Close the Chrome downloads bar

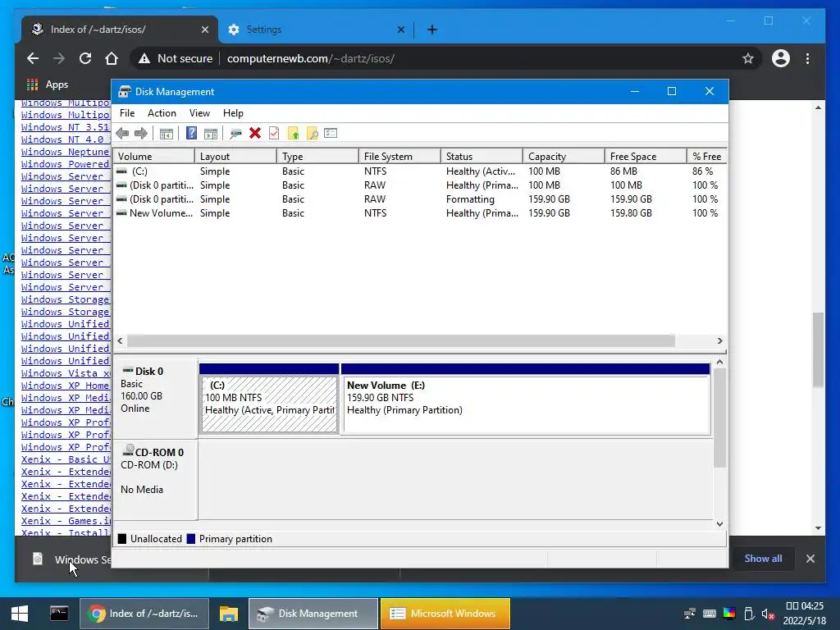point(810,558)
